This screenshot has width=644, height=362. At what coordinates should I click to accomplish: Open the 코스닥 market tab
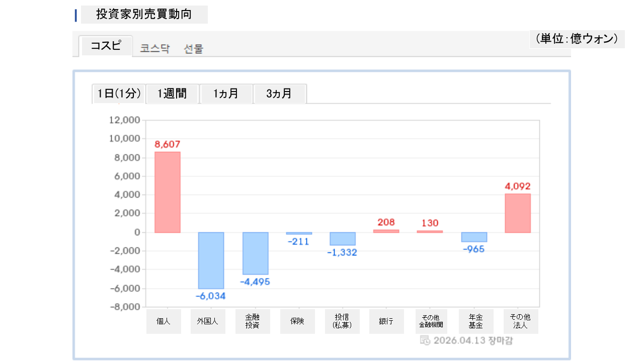coord(155,49)
